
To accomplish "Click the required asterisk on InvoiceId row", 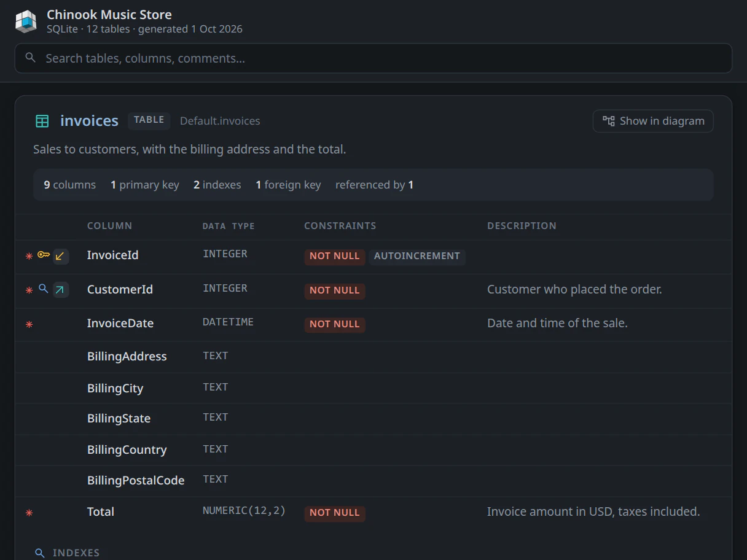I will point(29,256).
